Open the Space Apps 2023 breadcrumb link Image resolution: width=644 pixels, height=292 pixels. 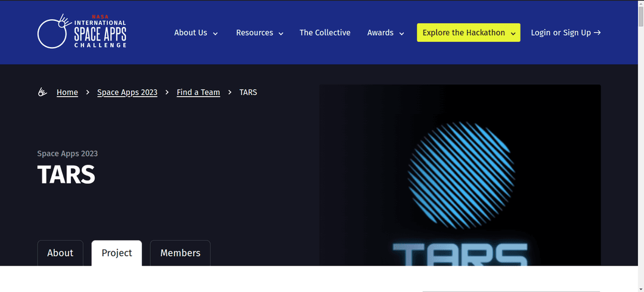[128, 93]
